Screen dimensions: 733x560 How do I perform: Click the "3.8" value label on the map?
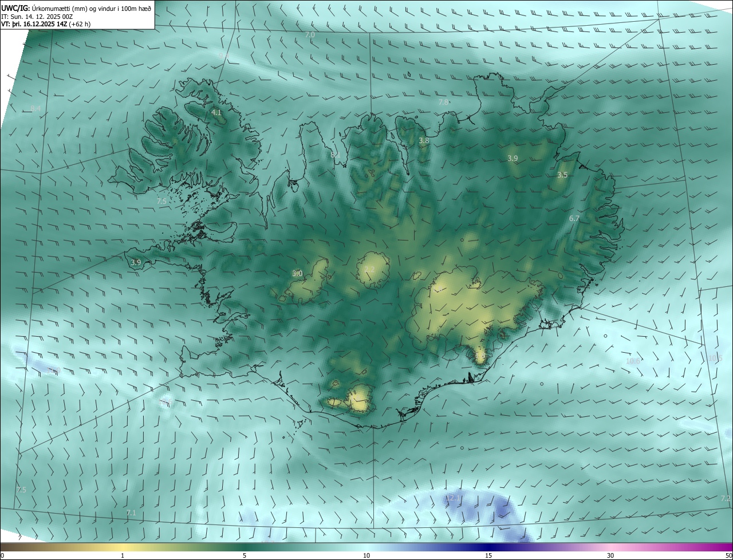pos(424,140)
